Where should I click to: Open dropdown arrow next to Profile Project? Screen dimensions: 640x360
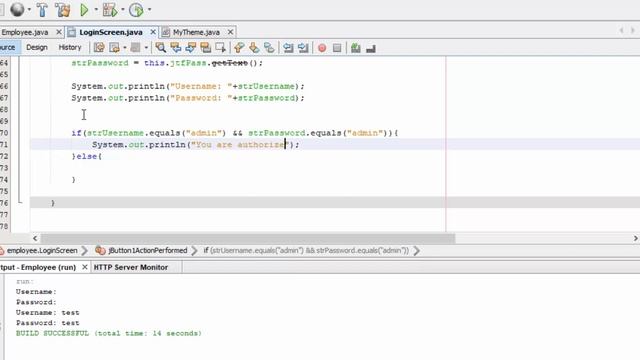[x=149, y=9]
